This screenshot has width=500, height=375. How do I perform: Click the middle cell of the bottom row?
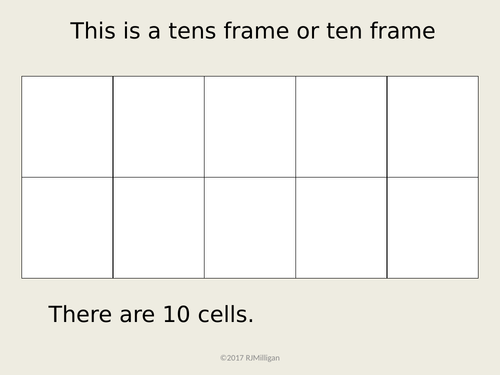(x=250, y=228)
